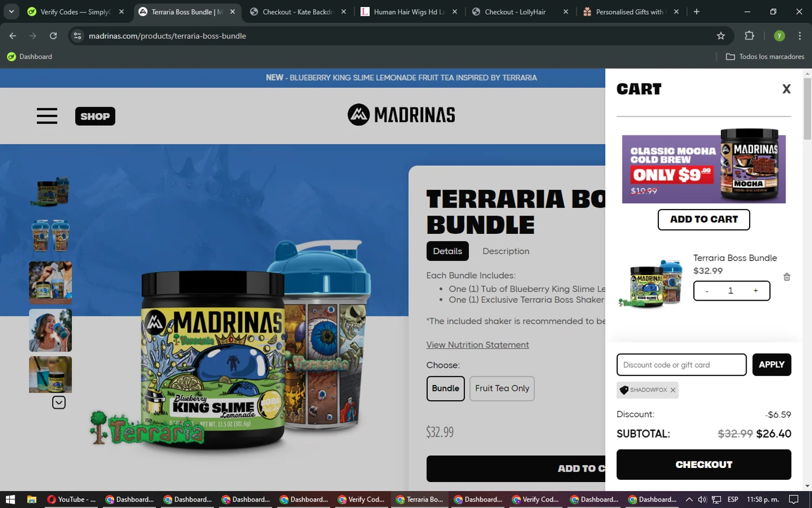Switch to Human Hair Wigs tab
Screen dimensions: 812x508
click(x=409, y=11)
